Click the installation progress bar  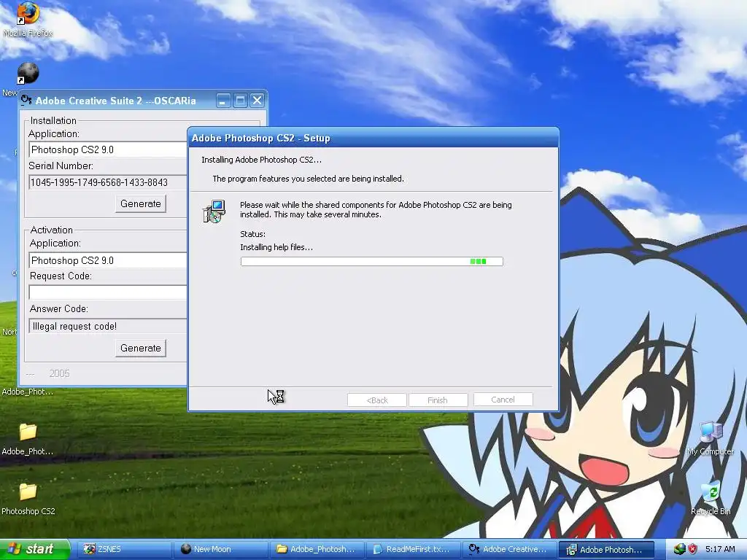tap(371, 262)
